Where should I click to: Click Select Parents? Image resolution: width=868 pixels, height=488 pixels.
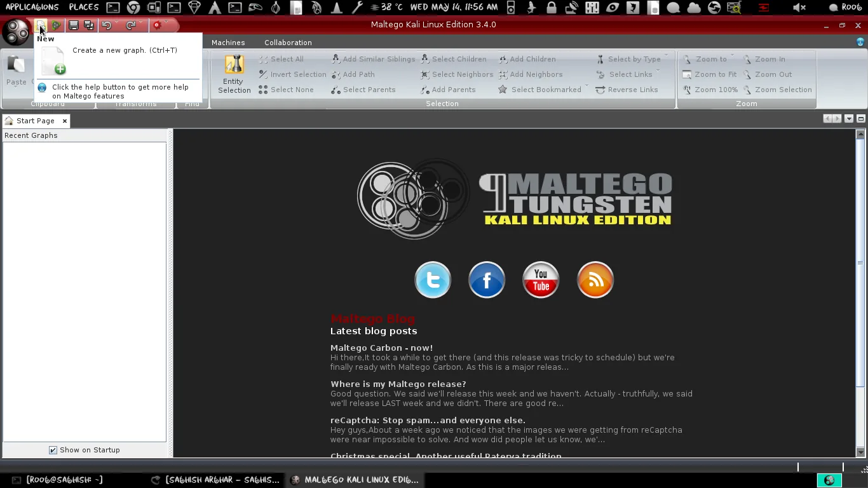363,90
